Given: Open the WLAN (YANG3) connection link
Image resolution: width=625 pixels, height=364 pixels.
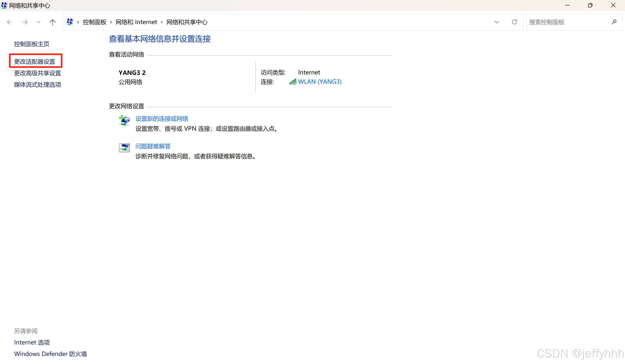Looking at the screenshot, I should [x=320, y=82].
